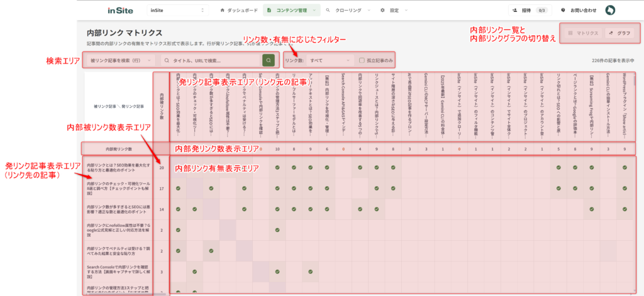Expand the 被リンク記事を検索 (行) dropdown

click(x=119, y=60)
